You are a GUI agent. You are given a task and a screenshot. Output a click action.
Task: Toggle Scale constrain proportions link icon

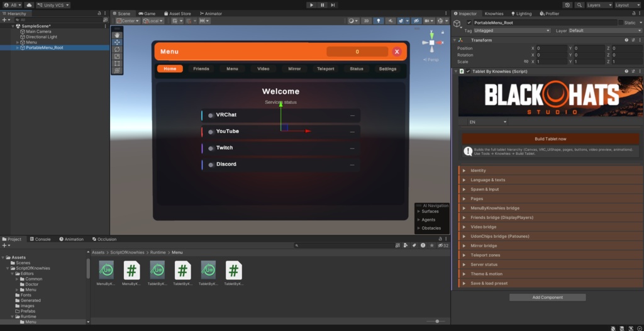click(526, 62)
